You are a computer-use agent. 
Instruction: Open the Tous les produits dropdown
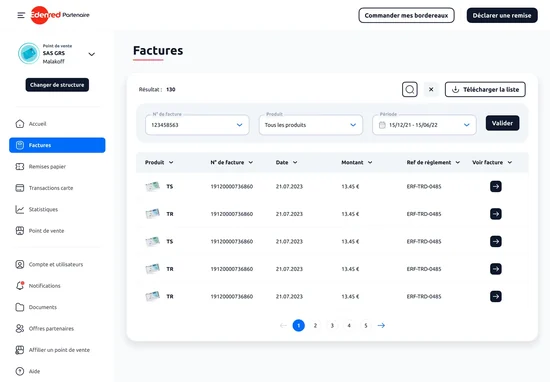click(x=311, y=125)
